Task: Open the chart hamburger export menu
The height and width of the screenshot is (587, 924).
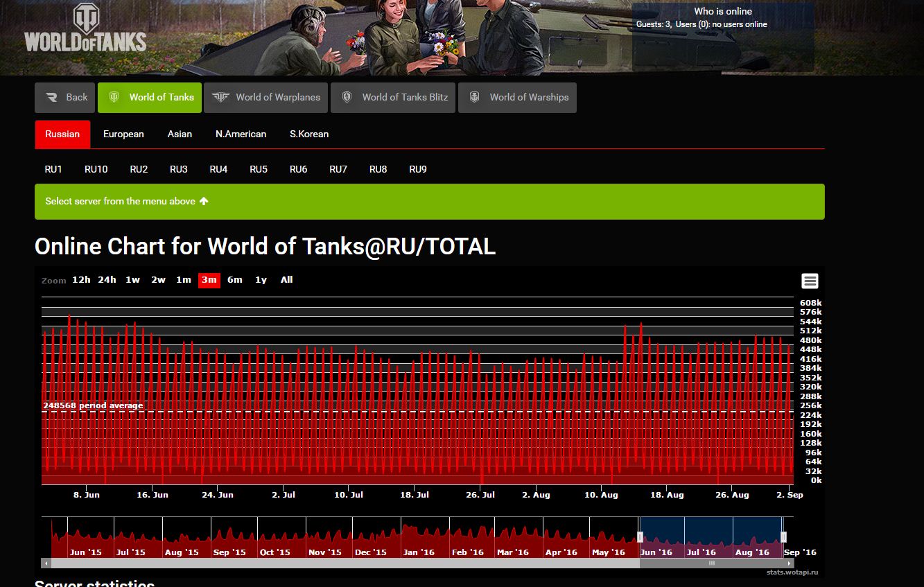Action: tap(810, 281)
